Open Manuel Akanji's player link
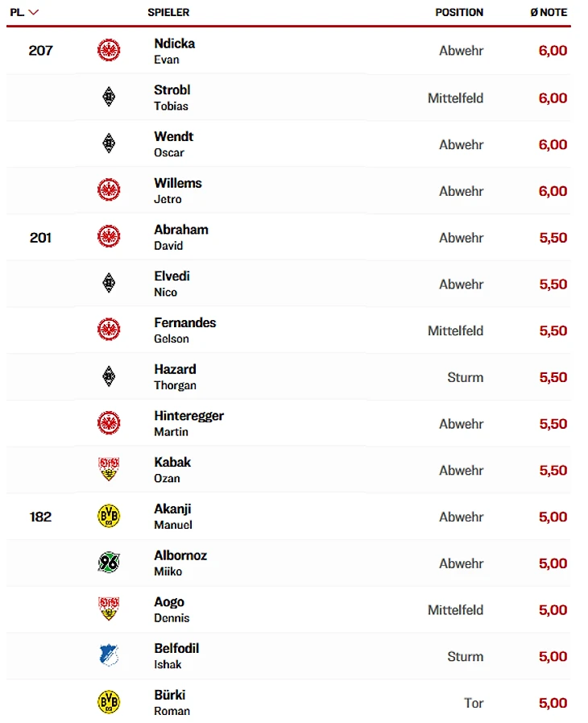Screen dimensions: 588x723 [x=172, y=509]
